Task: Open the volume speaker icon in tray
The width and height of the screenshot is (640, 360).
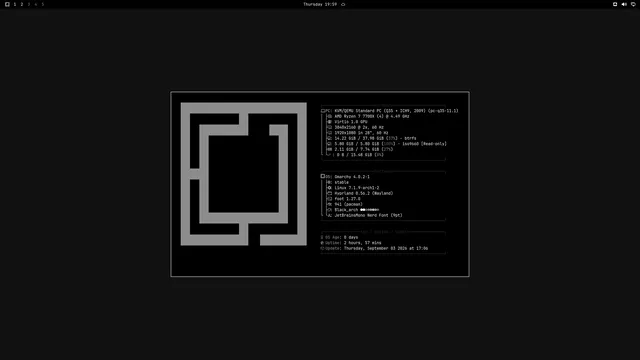Action: pyautogui.click(x=624, y=4)
